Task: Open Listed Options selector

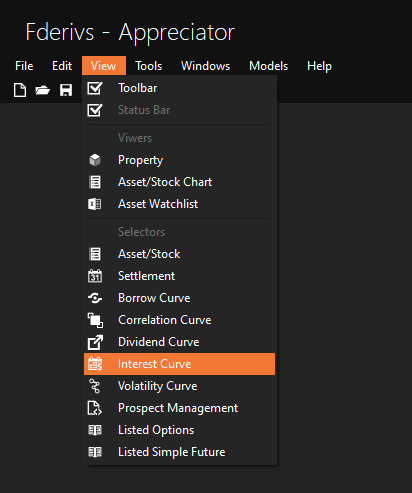Action: coord(179,430)
